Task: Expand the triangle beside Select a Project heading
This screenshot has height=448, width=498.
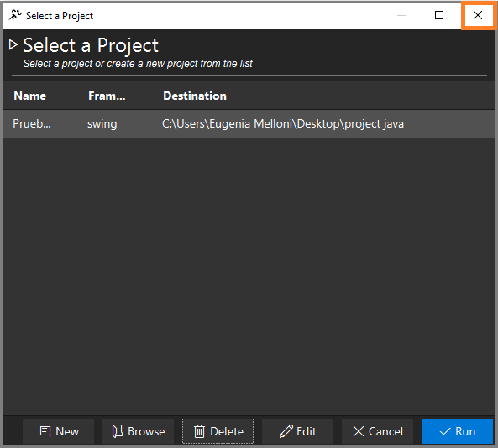Action: pyautogui.click(x=13, y=44)
